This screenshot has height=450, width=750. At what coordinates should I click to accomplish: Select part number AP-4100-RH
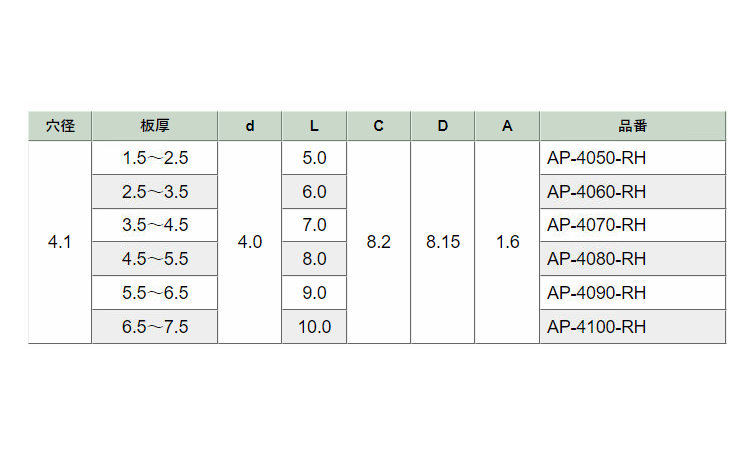(x=596, y=327)
